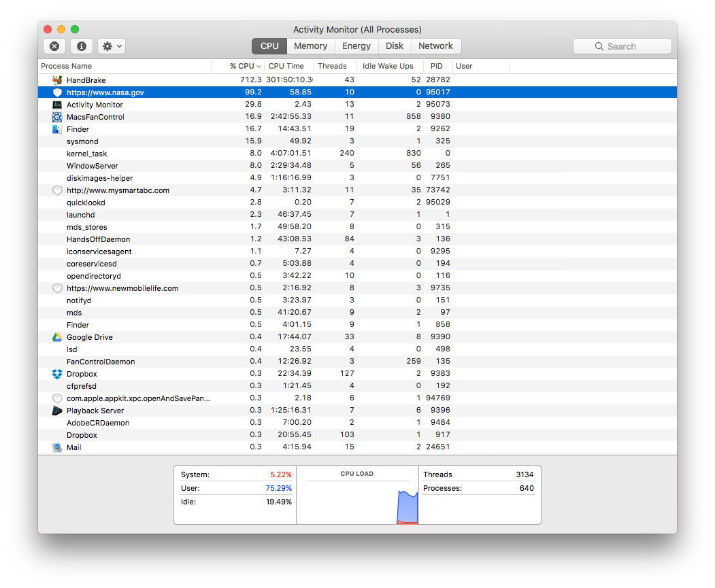Sort by the User column header

(x=480, y=66)
